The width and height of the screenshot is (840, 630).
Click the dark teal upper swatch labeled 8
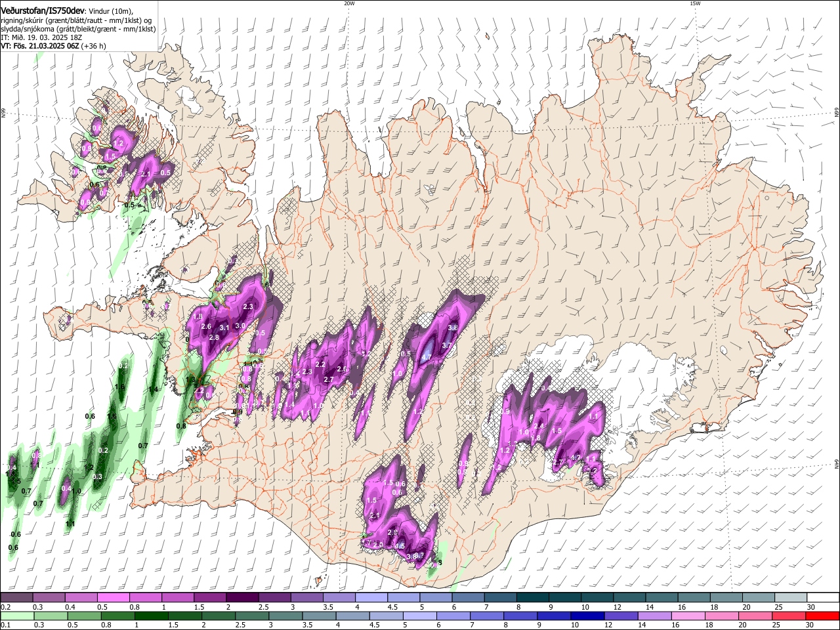tap(532, 598)
